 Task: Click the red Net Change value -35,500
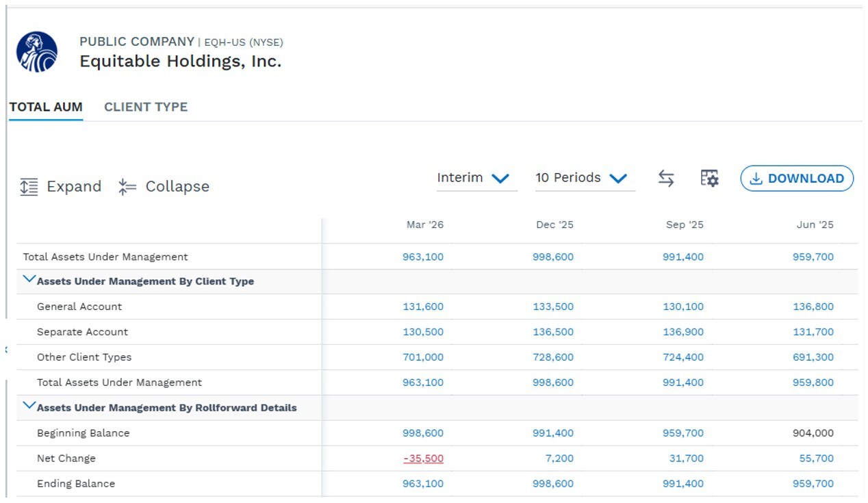423,459
